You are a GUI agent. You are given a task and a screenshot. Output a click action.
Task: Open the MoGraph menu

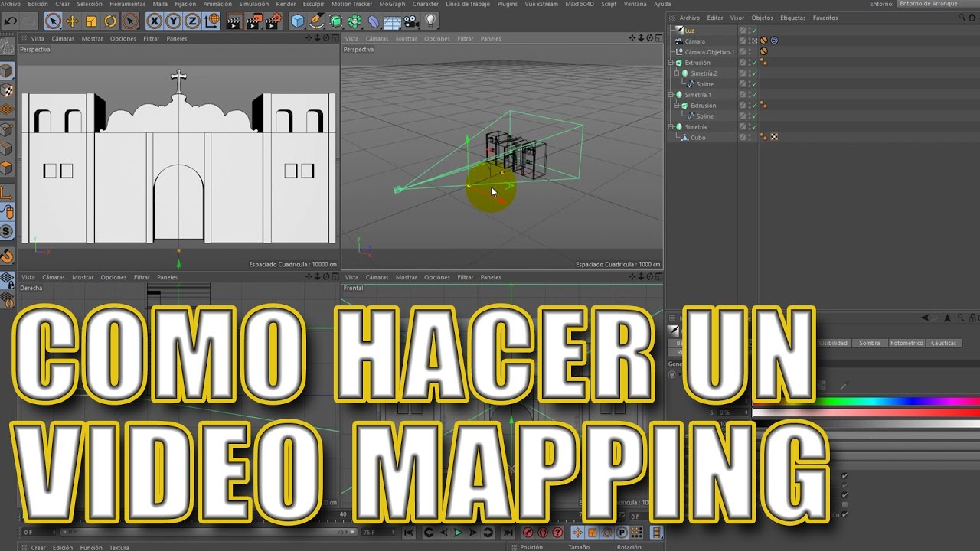(393, 4)
